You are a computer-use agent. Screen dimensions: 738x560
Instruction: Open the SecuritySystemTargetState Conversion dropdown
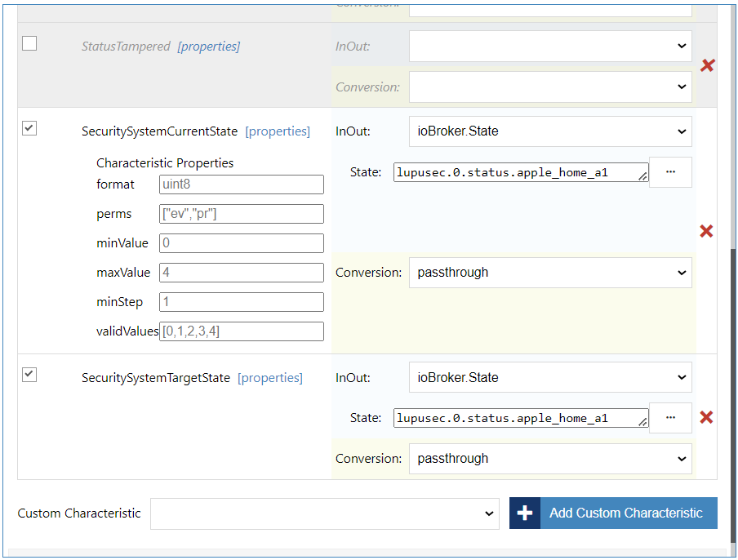coord(550,459)
